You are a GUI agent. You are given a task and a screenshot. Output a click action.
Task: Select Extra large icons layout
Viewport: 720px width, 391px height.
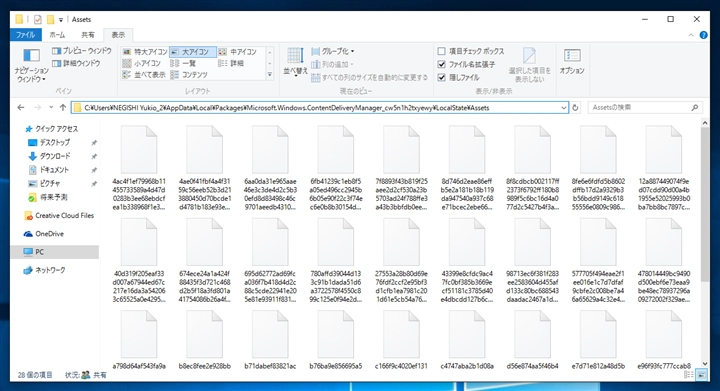145,52
